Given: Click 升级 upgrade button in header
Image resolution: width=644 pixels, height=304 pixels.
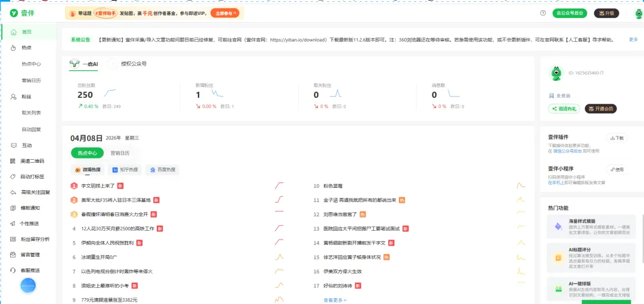Looking at the screenshot, I should tap(606, 13).
